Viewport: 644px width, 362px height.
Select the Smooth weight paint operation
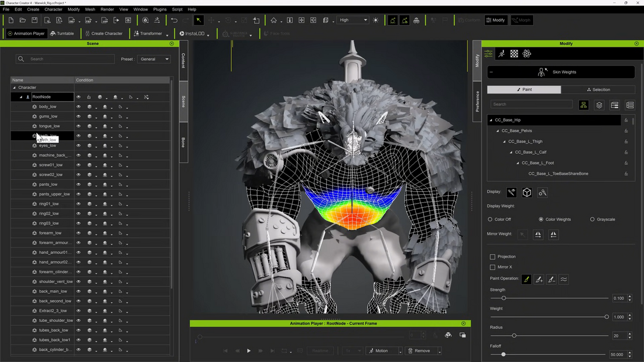(x=564, y=280)
